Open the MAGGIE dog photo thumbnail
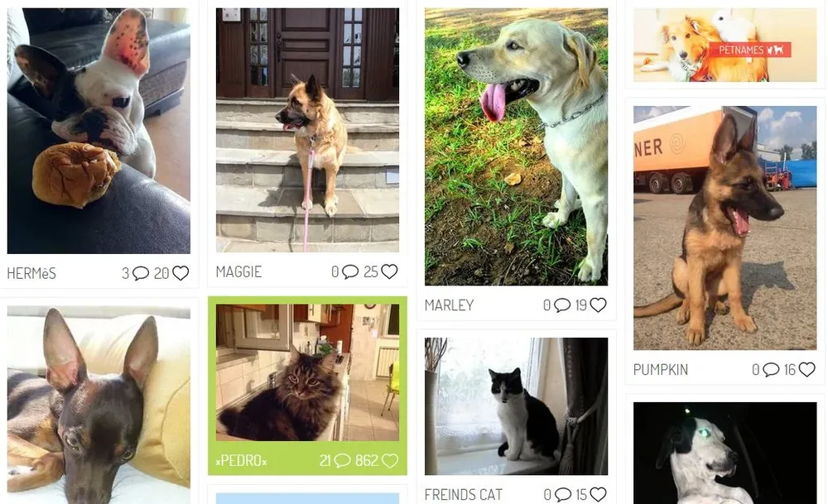This screenshot has width=828, height=504. pos(307,130)
